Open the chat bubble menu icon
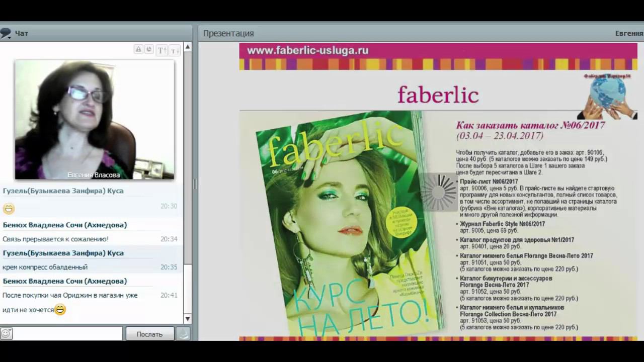The image size is (644, 362). (x=6, y=33)
